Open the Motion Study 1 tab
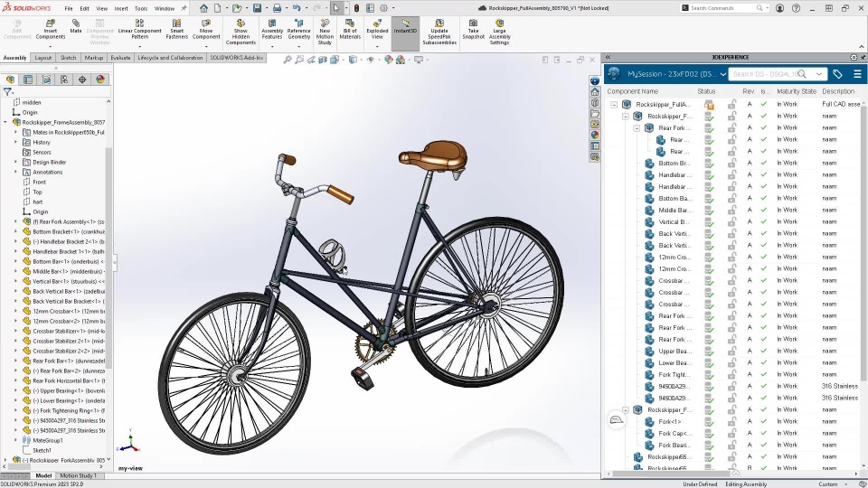 (x=78, y=476)
